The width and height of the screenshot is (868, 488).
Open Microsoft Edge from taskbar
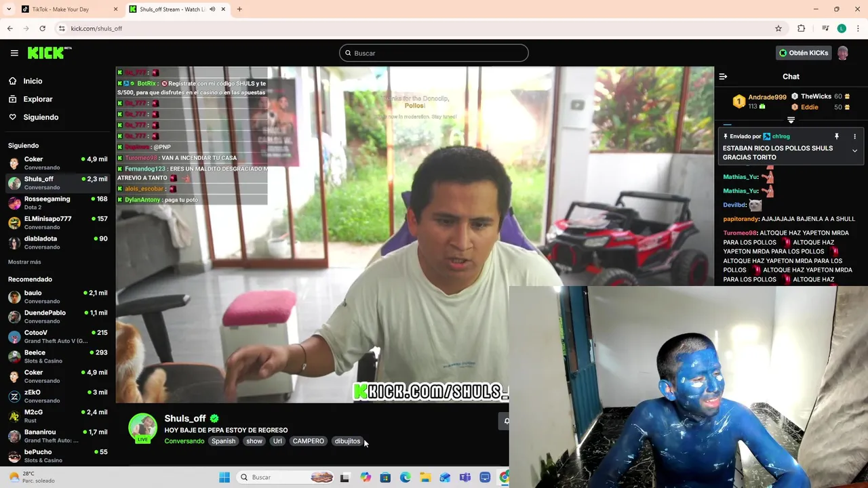coord(405,477)
